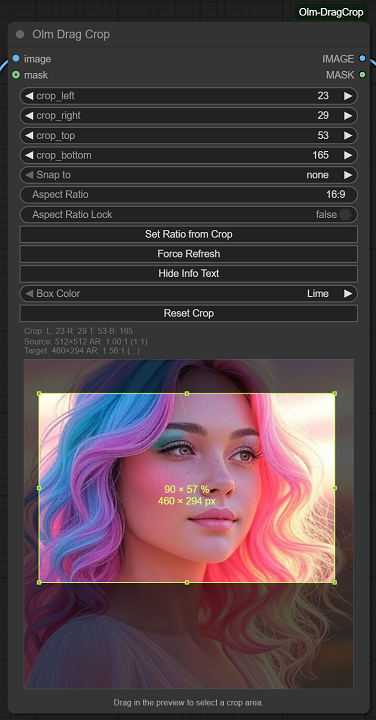Toggle Aspect Ratio Lock switch
Screen dimensions: 376x720
point(345,214)
